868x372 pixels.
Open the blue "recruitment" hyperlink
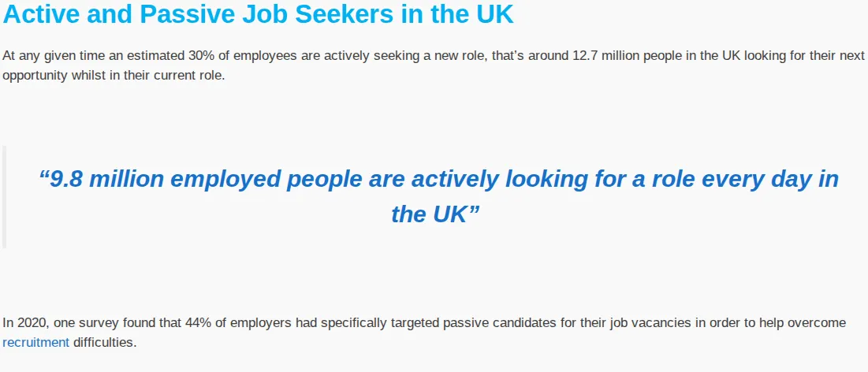click(36, 343)
